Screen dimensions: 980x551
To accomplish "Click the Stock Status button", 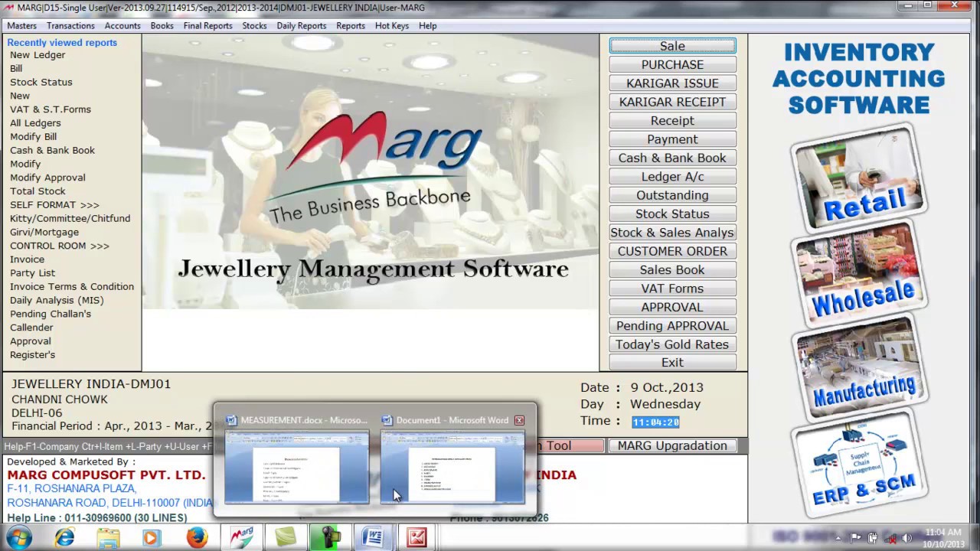I will click(x=672, y=214).
